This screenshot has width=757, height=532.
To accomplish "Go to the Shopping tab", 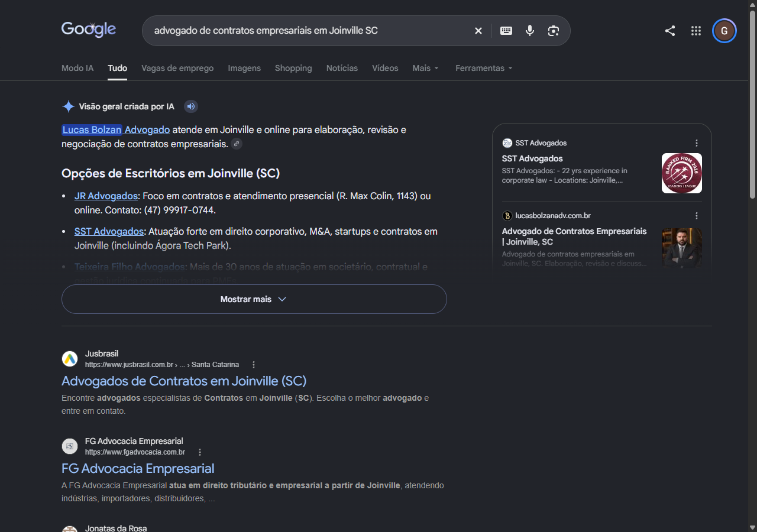I will 293,68.
